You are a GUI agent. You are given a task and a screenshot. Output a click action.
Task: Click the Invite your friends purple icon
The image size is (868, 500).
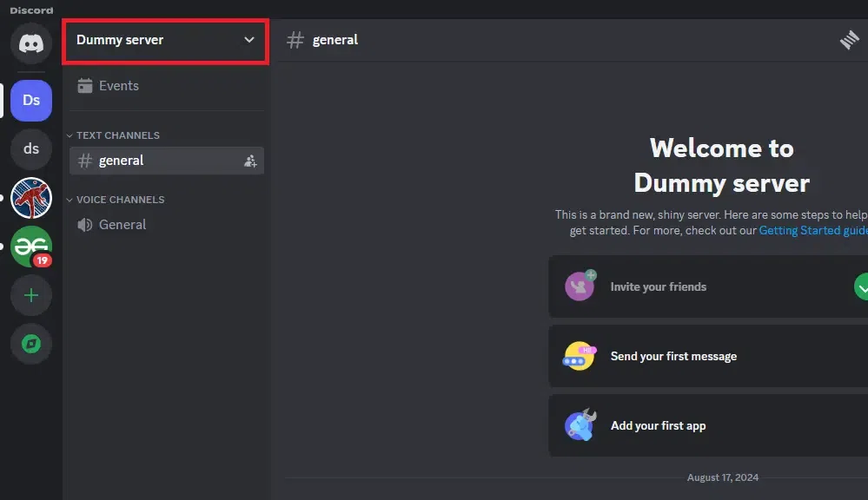580,286
